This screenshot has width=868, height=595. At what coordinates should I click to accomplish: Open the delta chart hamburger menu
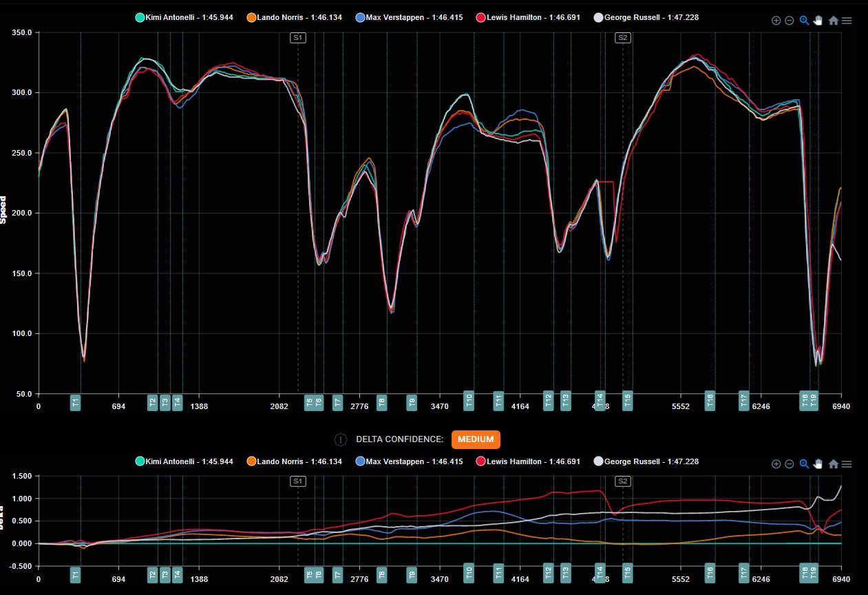click(x=847, y=464)
